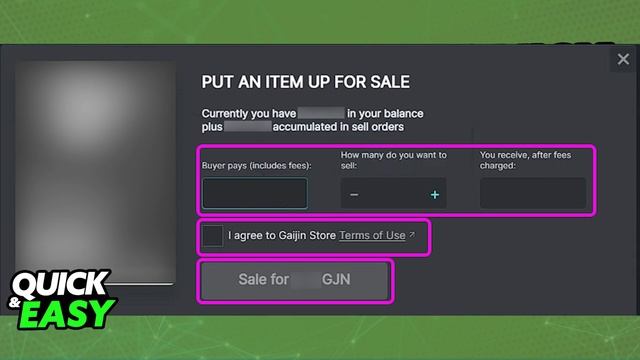Click the How many do you want to sell label
This screenshot has height=360, width=640.
point(393,160)
